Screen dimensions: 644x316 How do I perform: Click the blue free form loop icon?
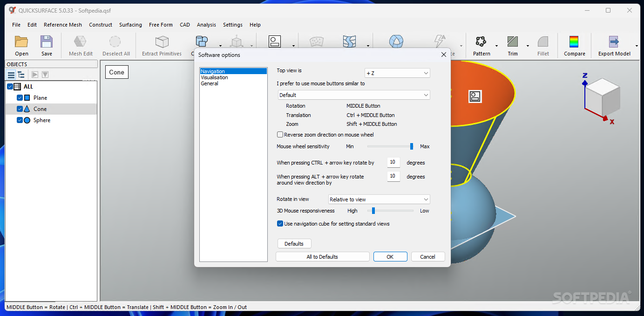click(x=396, y=41)
